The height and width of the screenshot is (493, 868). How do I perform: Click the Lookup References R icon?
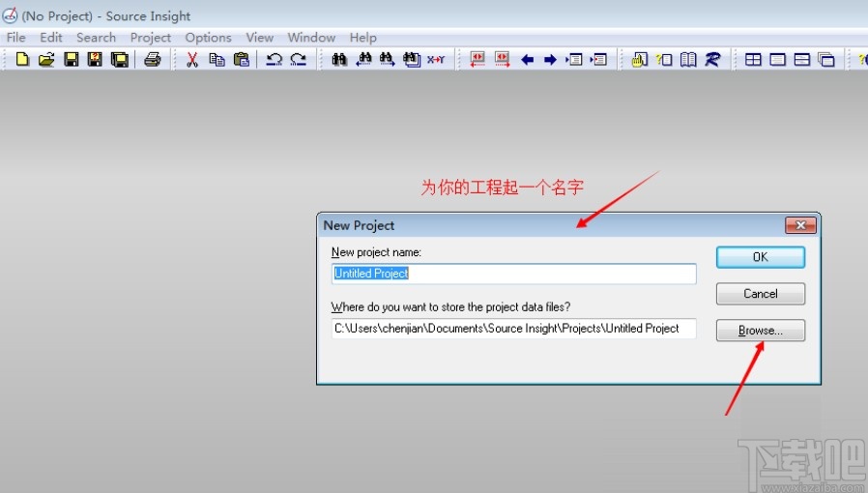[712, 59]
